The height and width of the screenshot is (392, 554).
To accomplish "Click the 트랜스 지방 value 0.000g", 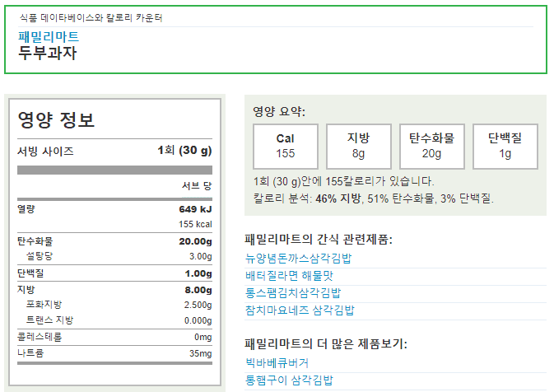I will (x=198, y=320).
